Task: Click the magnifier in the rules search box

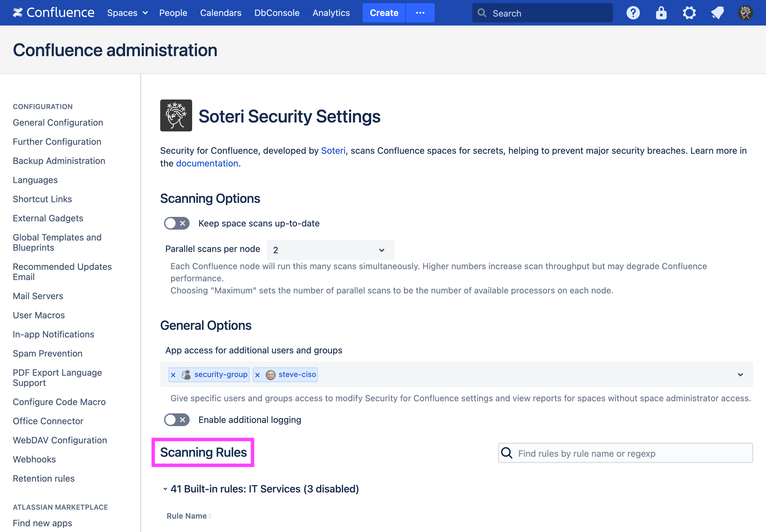Action: pyautogui.click(x=506, y=453)
